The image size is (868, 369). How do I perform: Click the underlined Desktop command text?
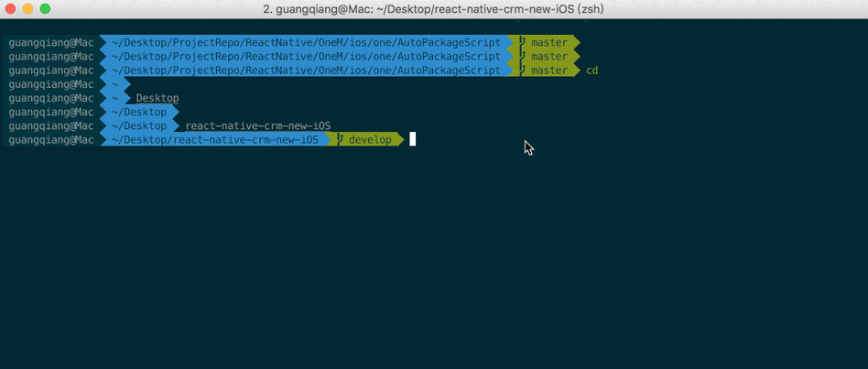(x=157, y=99)
